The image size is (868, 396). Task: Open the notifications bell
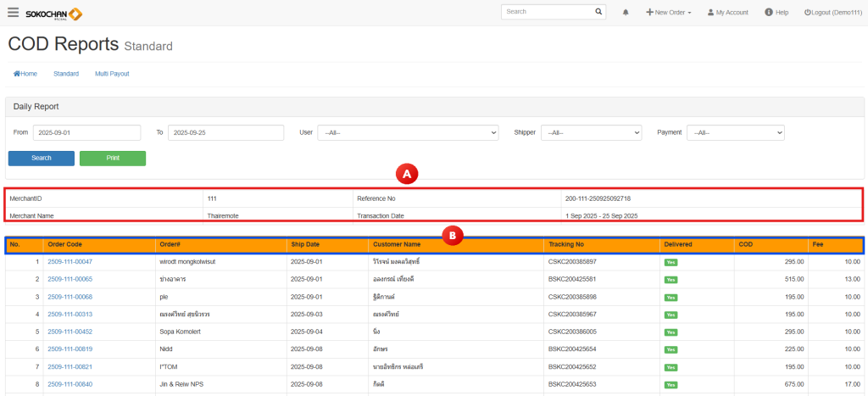tap(626, 13)
